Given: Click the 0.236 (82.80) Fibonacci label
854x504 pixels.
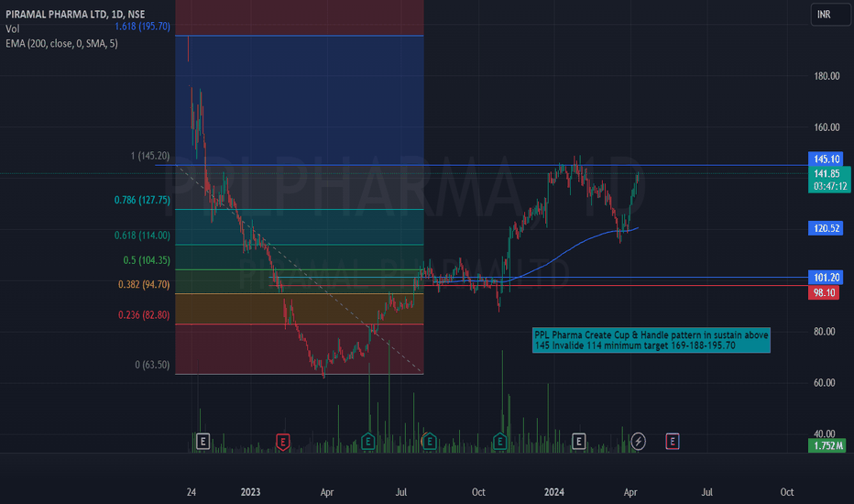Looking at the screenshot, I should [x=144, y=315].
